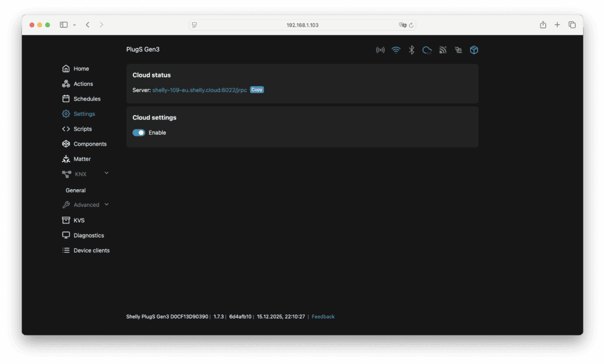
Task: Copy the cloud server address
Action: pos(256,90)
